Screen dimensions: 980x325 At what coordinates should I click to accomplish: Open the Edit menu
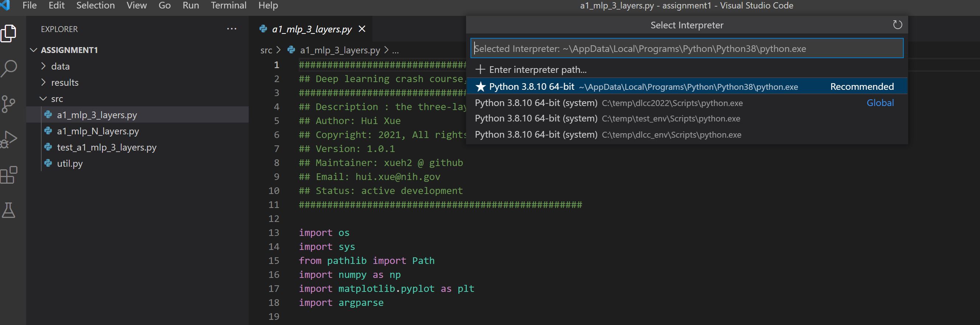click(57, 5)
